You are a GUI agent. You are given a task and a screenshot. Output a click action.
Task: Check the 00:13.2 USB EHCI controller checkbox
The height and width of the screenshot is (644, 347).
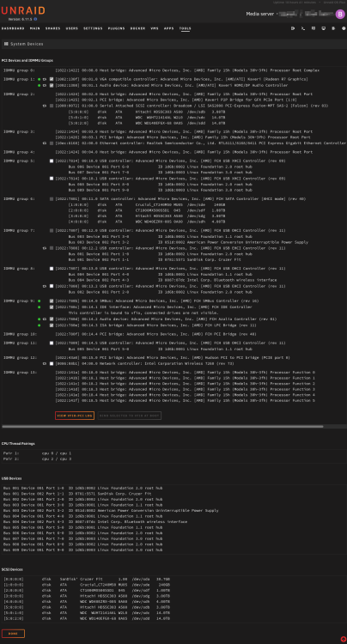(x=52, y=286)
